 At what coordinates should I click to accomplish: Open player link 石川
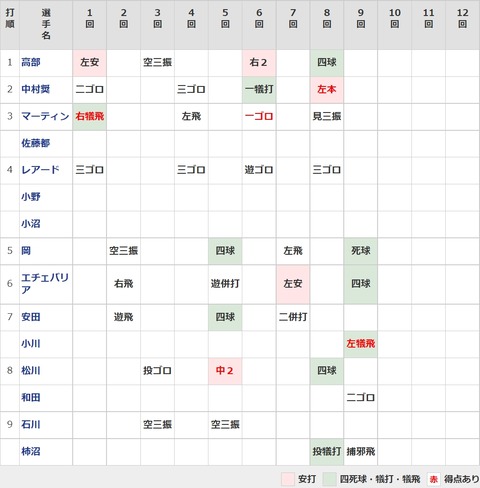click(31, 424)
